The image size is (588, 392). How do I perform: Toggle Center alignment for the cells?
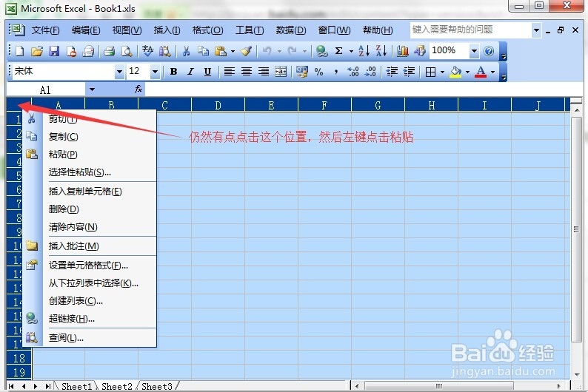(x=247, y=72)
